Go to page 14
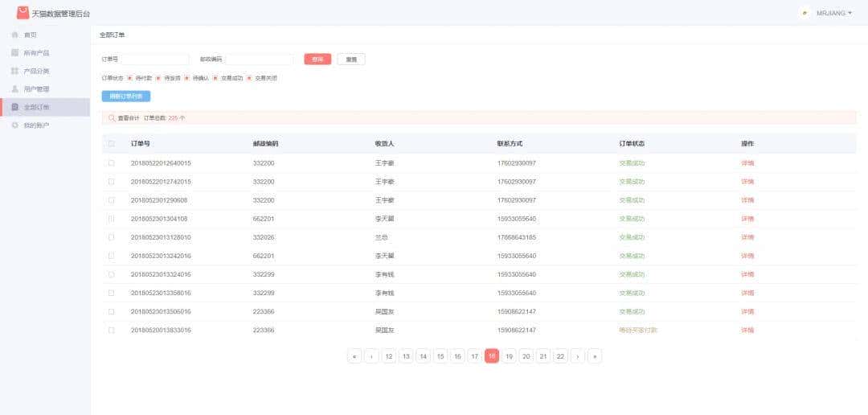 tap(424, 356)
